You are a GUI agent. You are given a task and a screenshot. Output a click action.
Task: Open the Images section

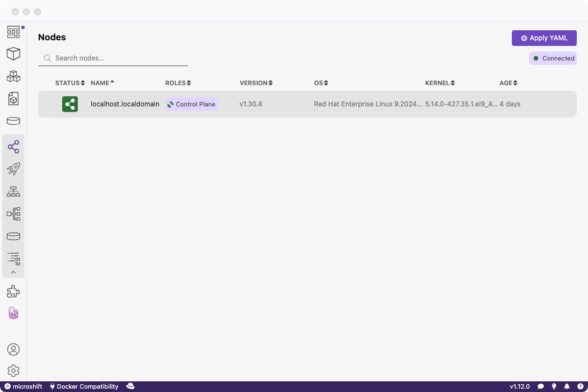click(x=13, y=99)
